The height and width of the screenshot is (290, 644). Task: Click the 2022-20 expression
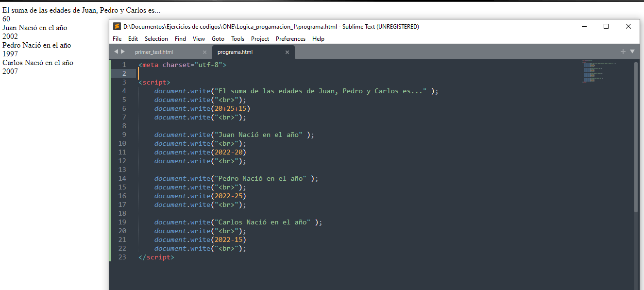coord(229,152)
